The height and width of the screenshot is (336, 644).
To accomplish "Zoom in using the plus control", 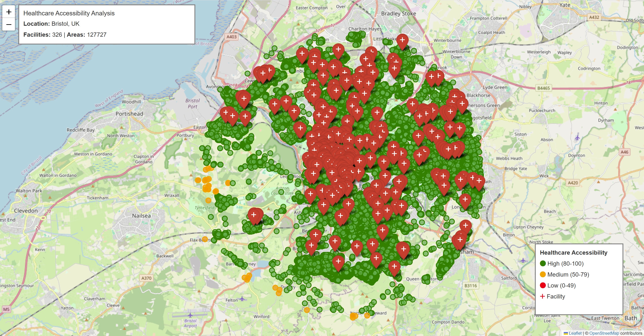I will [8, 12].
